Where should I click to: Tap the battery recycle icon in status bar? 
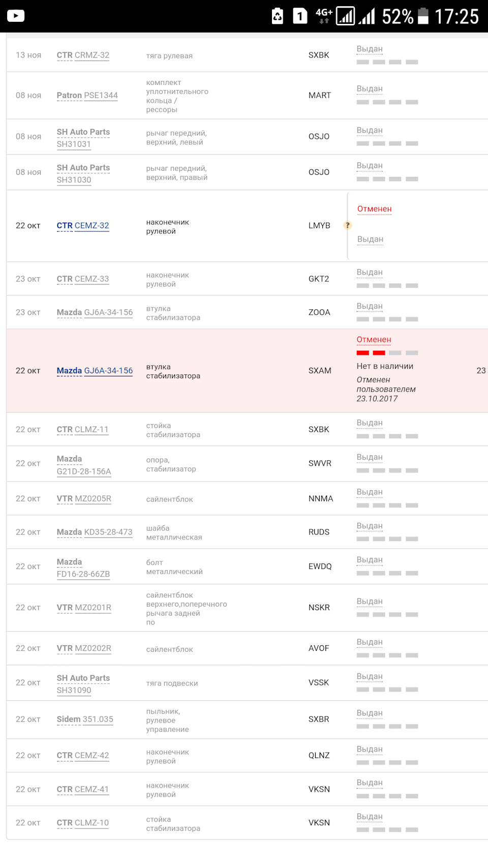[x=278, y=16]
